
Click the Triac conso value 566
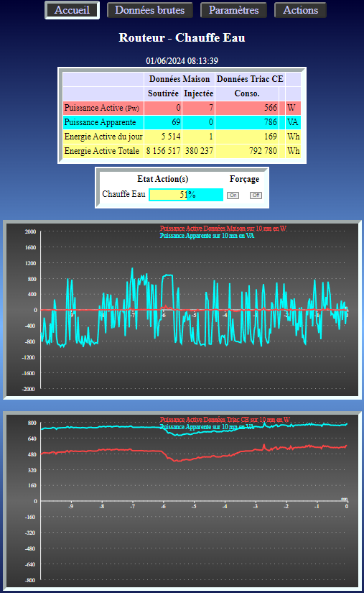click(x=271, y=108)
